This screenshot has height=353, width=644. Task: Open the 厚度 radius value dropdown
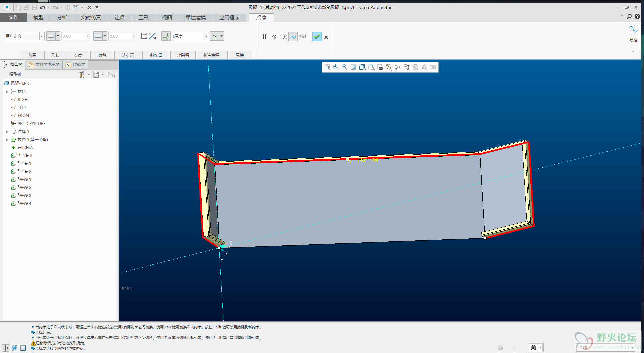(x=206, y=36)
